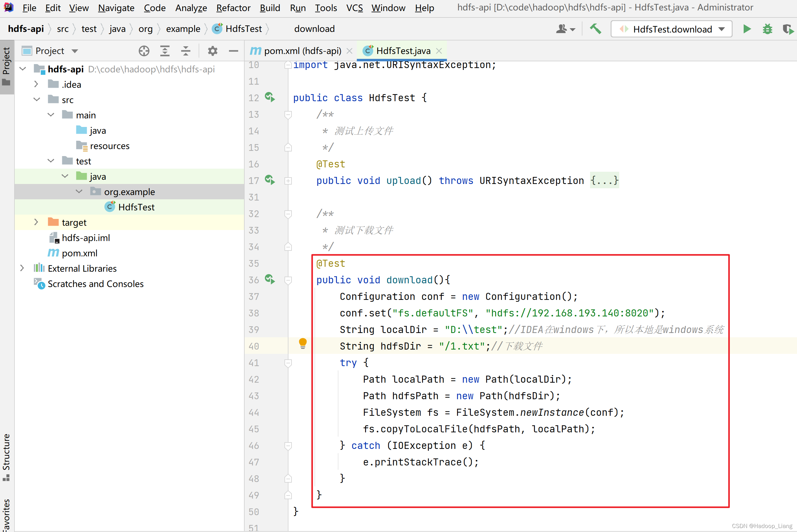Open the Tools menu
This screenshot has width=797, height=532.
(x=326, y=8)
